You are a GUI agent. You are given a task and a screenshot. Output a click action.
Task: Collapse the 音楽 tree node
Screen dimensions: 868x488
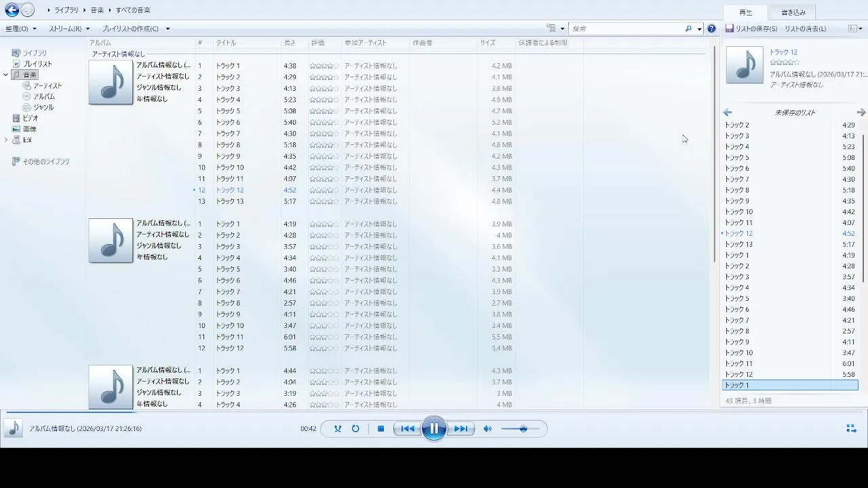pos(6,75)
